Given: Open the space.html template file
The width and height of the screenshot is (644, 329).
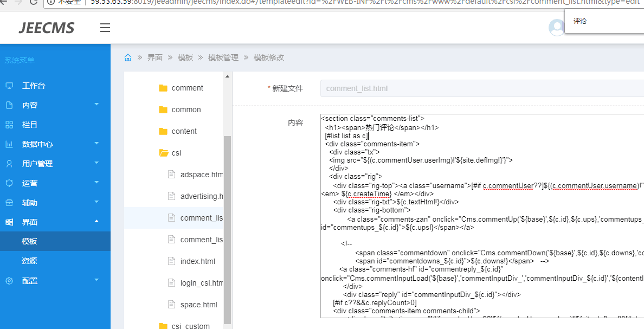Looking at the screenshot, I should (x=198, y=305).
